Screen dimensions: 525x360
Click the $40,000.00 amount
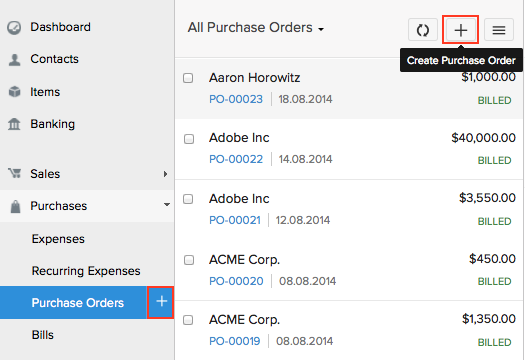pyautogui.click(x=483, y=138)
